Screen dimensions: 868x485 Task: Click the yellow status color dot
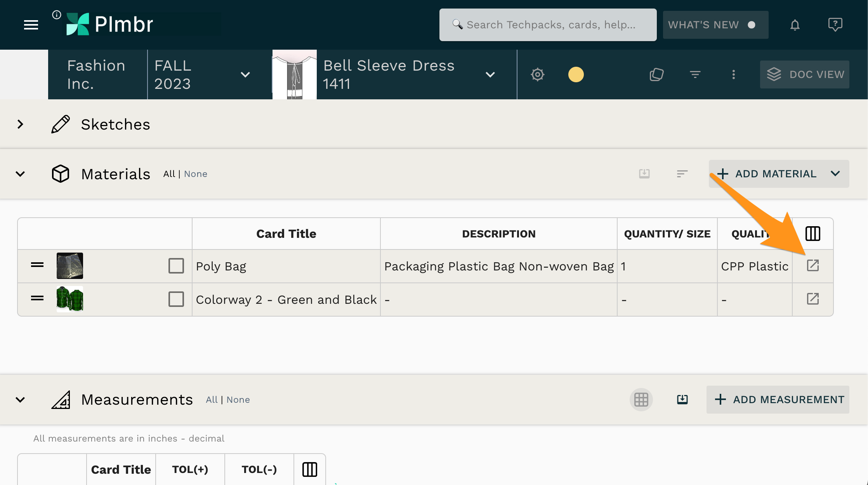[x=576, y=74]
